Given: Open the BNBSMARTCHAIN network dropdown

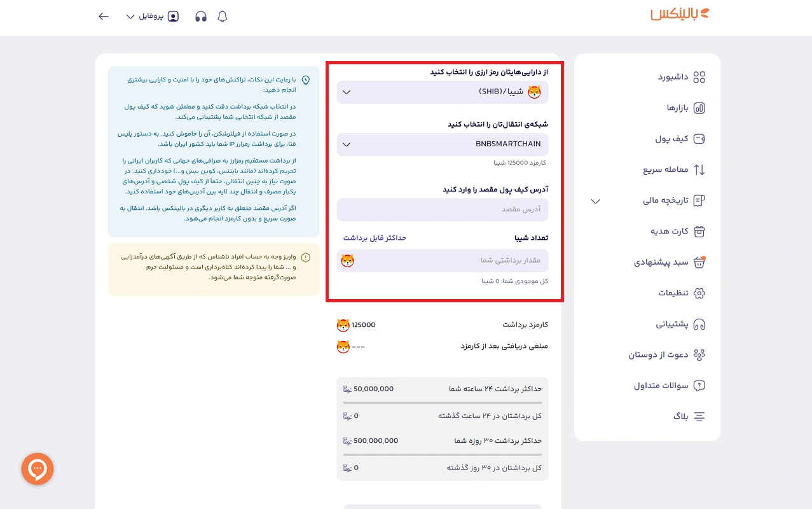Looking at the screenshot, I should tap(444, 144).
